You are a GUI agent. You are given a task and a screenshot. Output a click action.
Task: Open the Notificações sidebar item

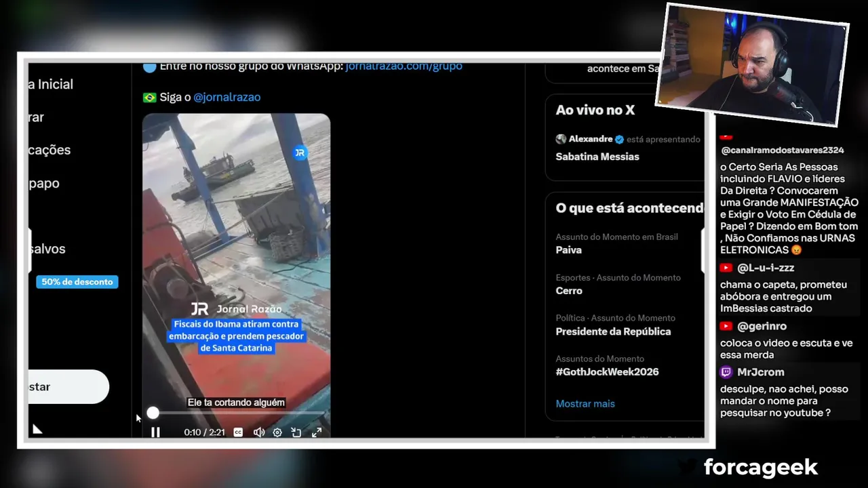click(x=49, y=150)
